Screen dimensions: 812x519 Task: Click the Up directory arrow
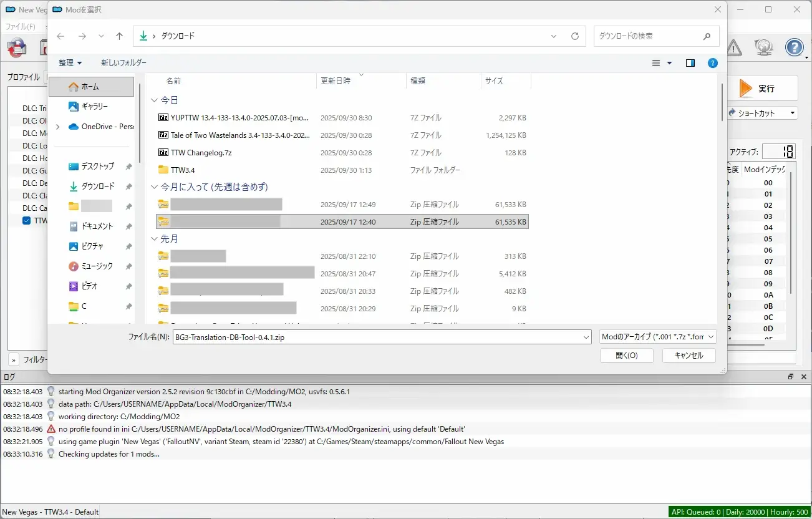tap(120, 36)
